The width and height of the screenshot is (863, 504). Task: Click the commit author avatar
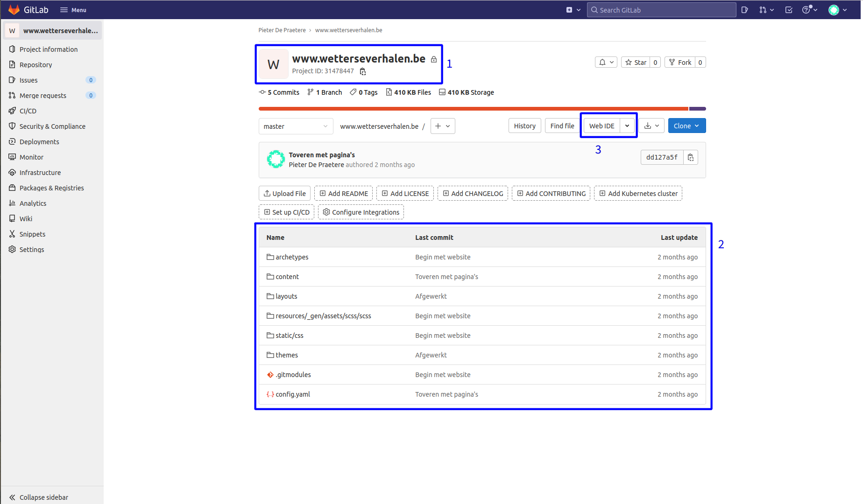coord(276,160)
